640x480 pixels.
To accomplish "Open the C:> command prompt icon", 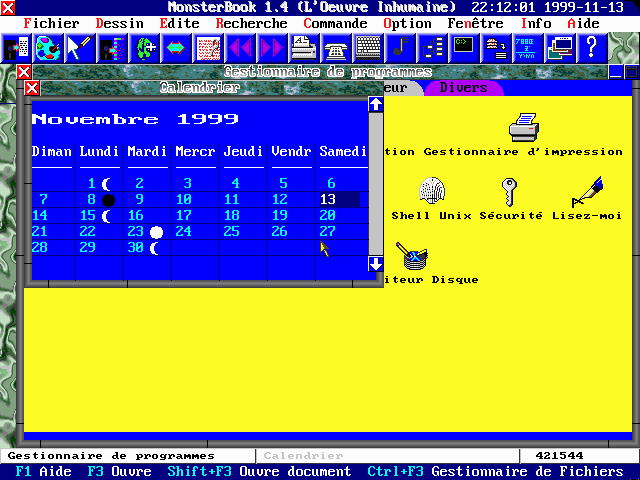I will [463, 48].
